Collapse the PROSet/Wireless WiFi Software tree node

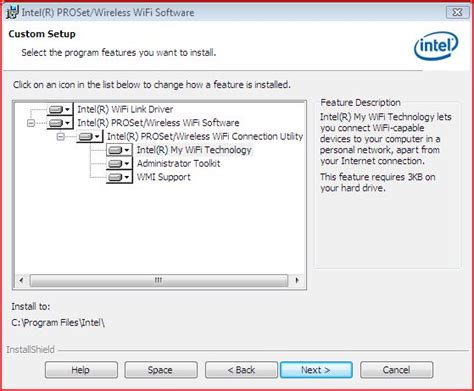click(x=31, y=123)
